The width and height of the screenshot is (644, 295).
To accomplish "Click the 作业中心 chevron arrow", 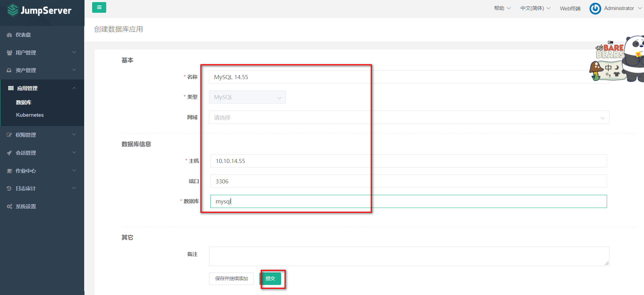I will [x=74, y=171].
